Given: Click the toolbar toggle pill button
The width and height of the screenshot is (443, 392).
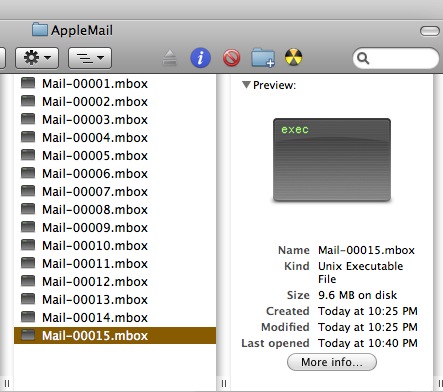Looking at the screenshot, I should [x=430, y=31].
